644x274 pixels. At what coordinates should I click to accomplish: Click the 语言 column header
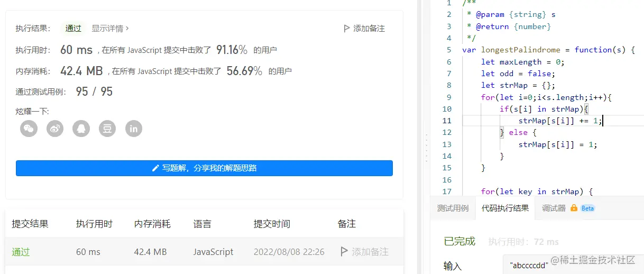pyautogui.click(x=202, y=224)
